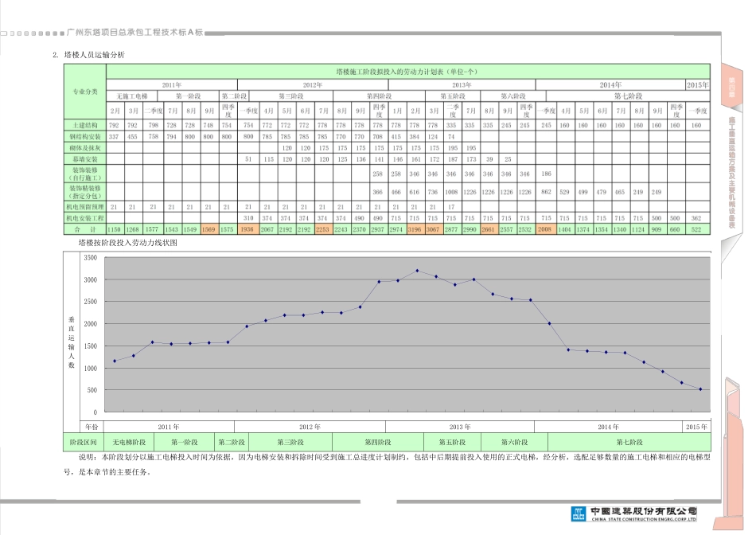Click the cell value 1008 in the table

click(451, 192)
